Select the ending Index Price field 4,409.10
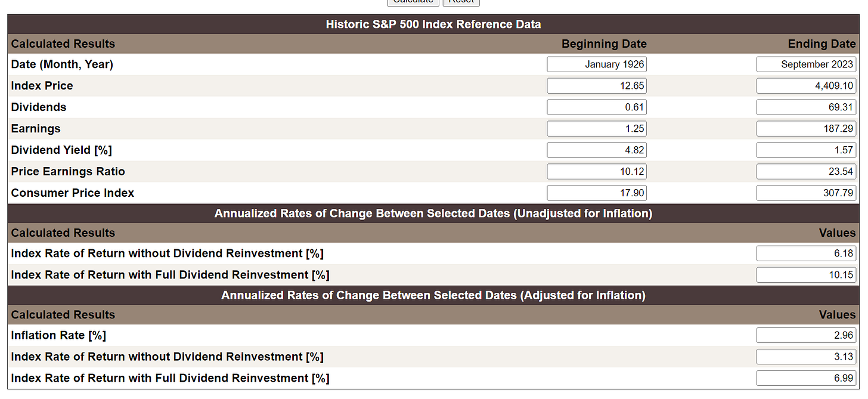Image resolution: width=868 pixels, height=399 pixels. pos(807,86)
